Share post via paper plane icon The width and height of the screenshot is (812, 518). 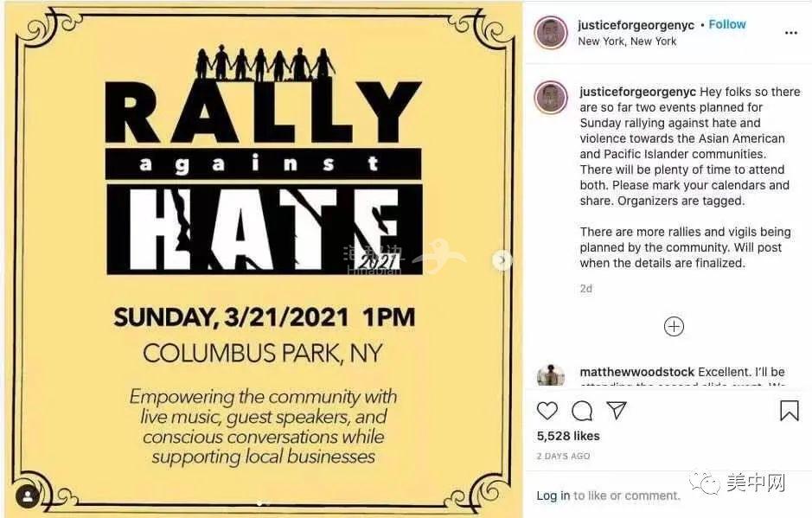[x=616, y=411]
